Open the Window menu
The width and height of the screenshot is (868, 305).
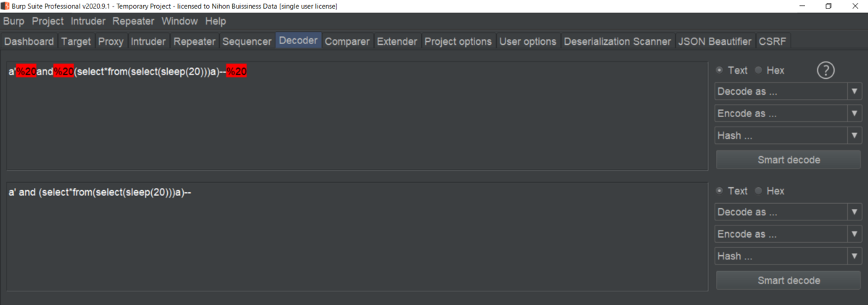coord(180,21)
